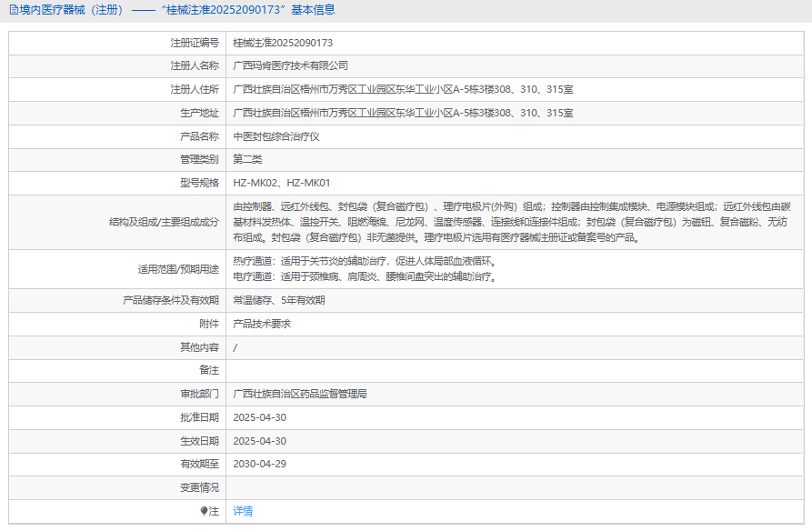Click the 有效期至 label
The width and height of the screenshot is (812, 531).
coord(199,465)
